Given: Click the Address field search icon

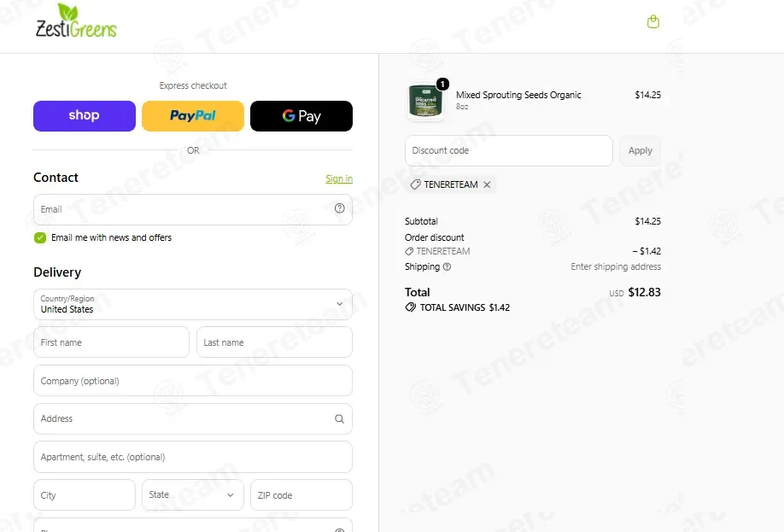Looking at the screenshot, I should pos(340,419).
